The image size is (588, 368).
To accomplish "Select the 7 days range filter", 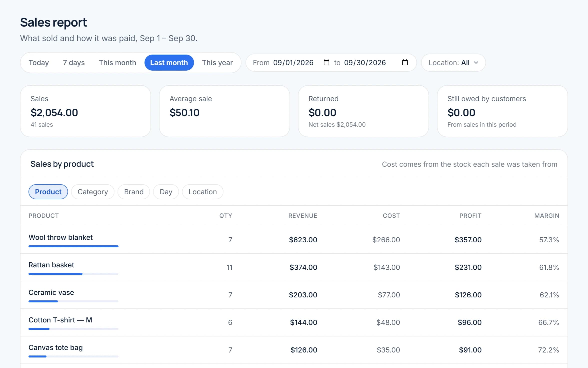I will 74,63.
